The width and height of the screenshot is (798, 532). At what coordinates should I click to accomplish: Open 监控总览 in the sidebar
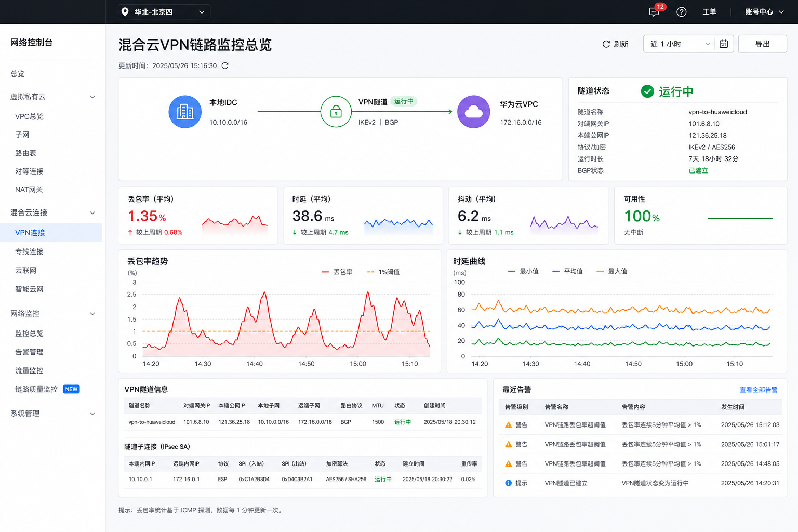29,334
